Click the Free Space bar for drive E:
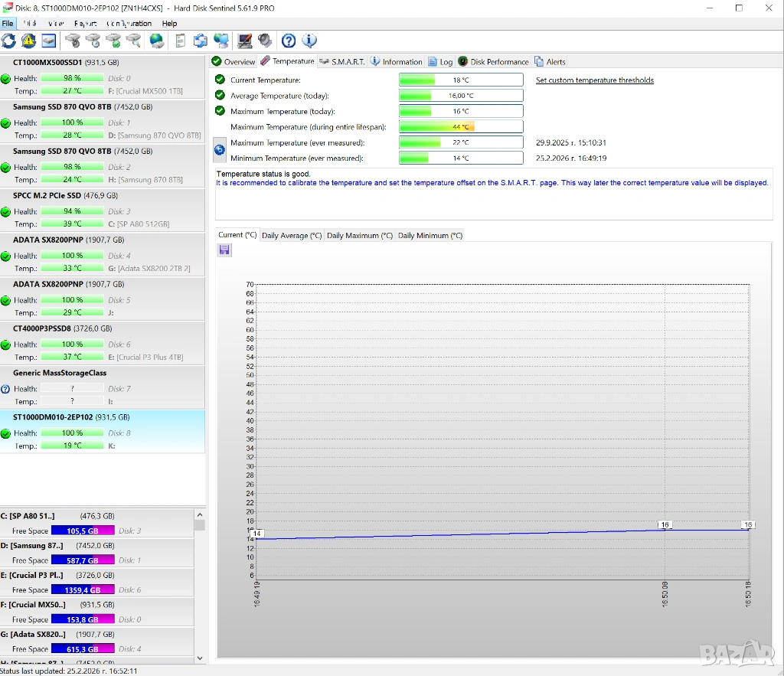 pyautogui.click(x=83, y=590)
